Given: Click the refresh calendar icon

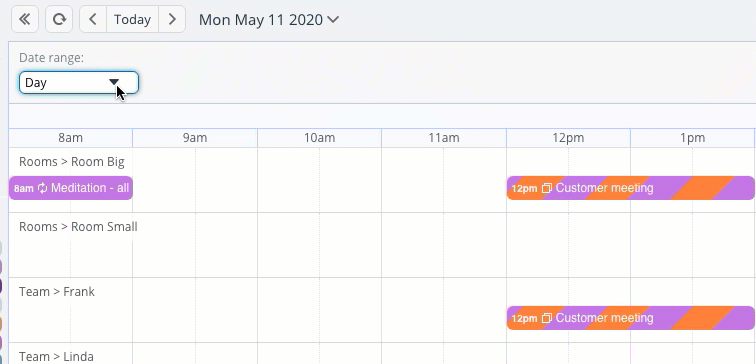Looking at the screenshot, I should [x=59, y=19].
